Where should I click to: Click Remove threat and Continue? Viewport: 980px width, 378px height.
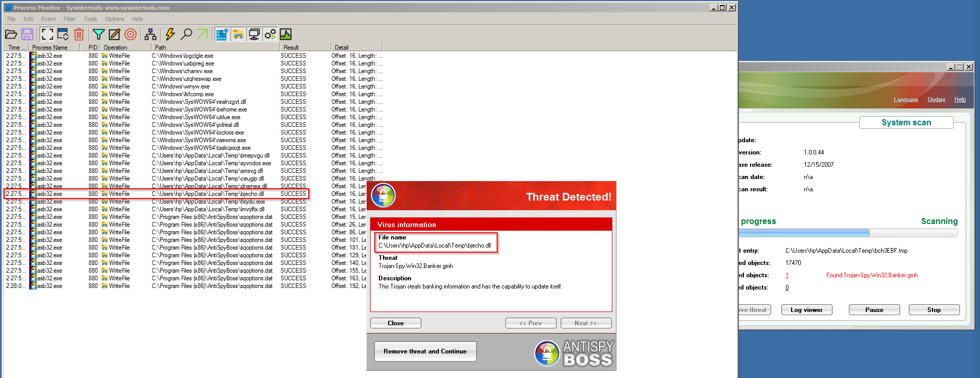425,351
